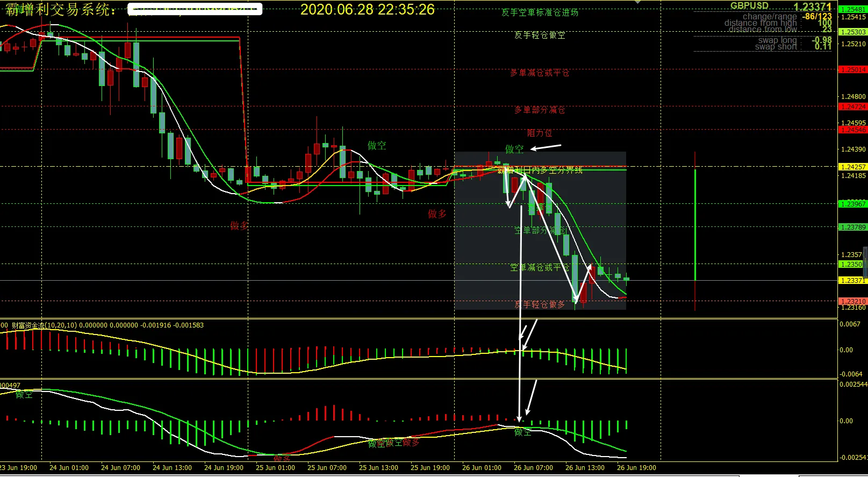The width and height of the screenshot is (868, 477).
Task: Click the 25 Jun 01:00 time label
Action: (275, 468)
